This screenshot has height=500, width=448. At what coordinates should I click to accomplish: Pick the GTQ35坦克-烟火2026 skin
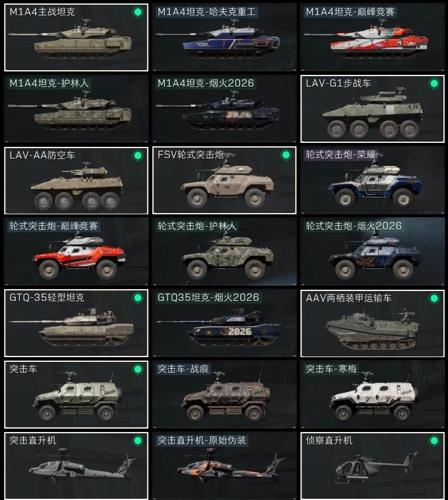pos(224,323)
